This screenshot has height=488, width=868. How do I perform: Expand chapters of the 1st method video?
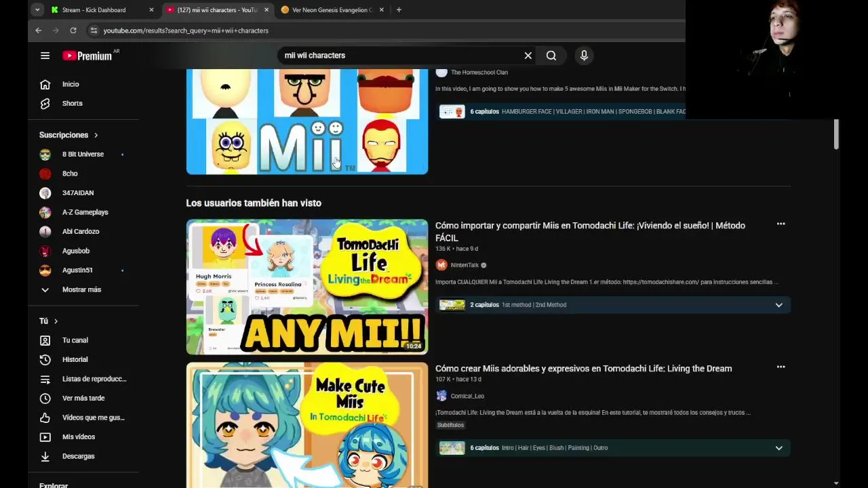[778, 305]
